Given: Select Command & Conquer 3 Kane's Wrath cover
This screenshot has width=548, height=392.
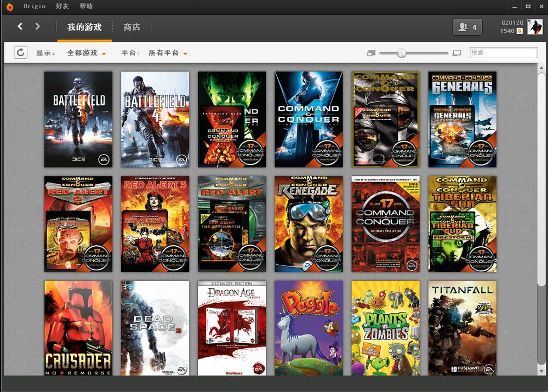Looking at the screenshot, I should [x=232, y=119].
